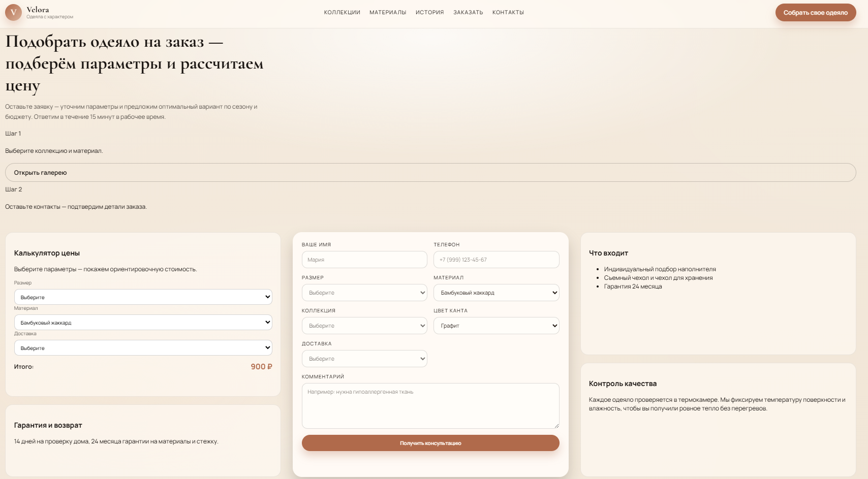The height and width of the screenshot is (479, 868).
Task: Click the Итого: label
Action: coord(24,367)
